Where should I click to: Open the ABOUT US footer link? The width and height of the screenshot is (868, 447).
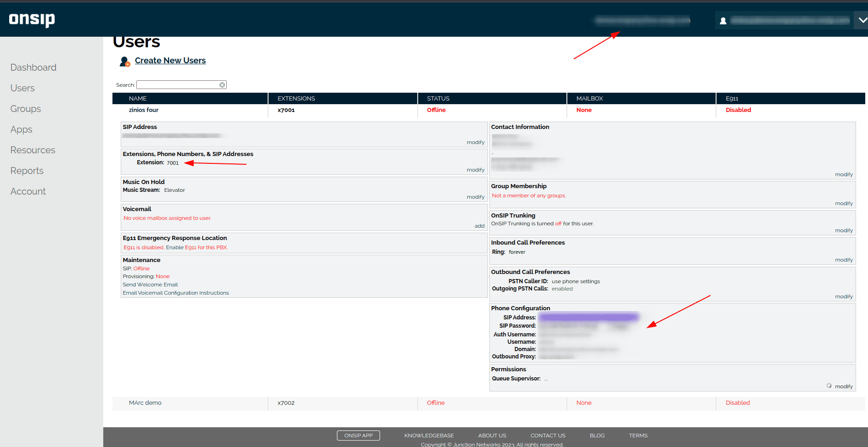pos(492,436)
